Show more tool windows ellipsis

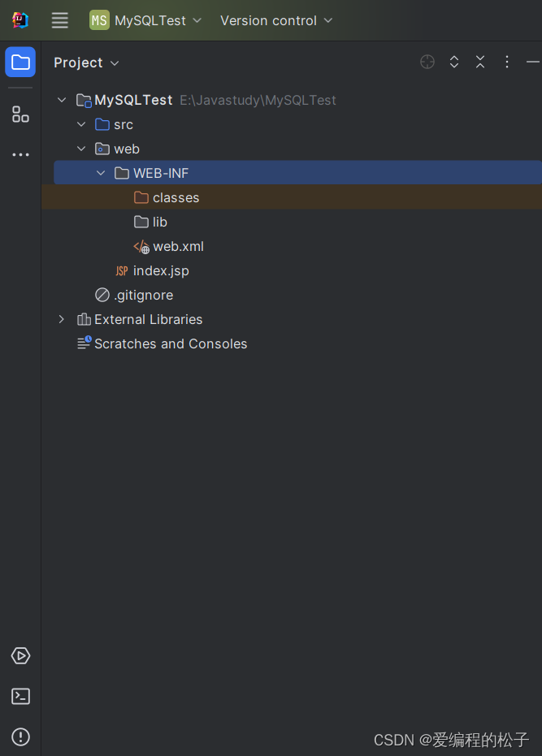(20, 155)
